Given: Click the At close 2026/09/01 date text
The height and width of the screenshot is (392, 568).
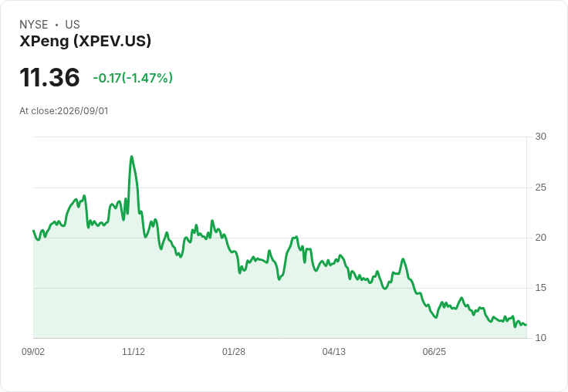Looking at the screenshot, I should coord(64,111).
